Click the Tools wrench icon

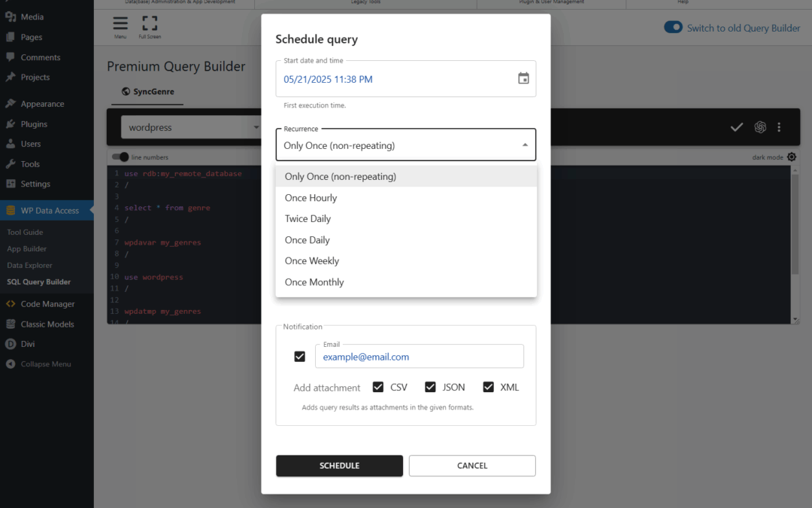[x=11, y=164]
